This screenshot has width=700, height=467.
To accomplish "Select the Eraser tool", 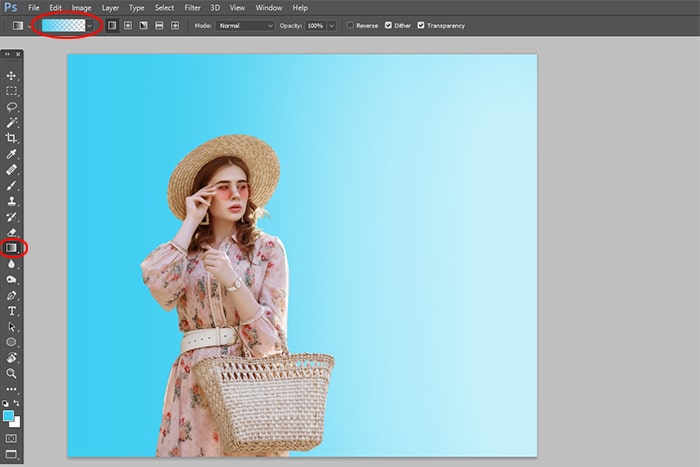I will click(x=12, y=232).
